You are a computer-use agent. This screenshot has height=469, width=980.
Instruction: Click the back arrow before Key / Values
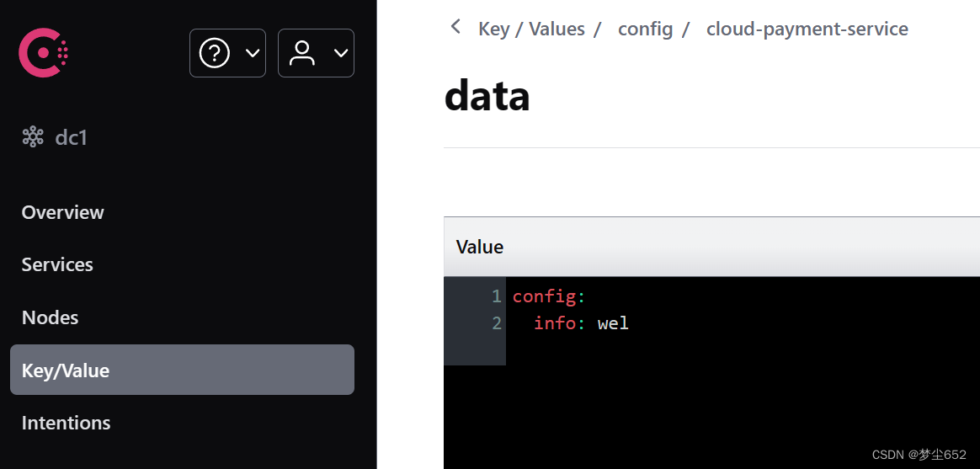coord(455,27)
